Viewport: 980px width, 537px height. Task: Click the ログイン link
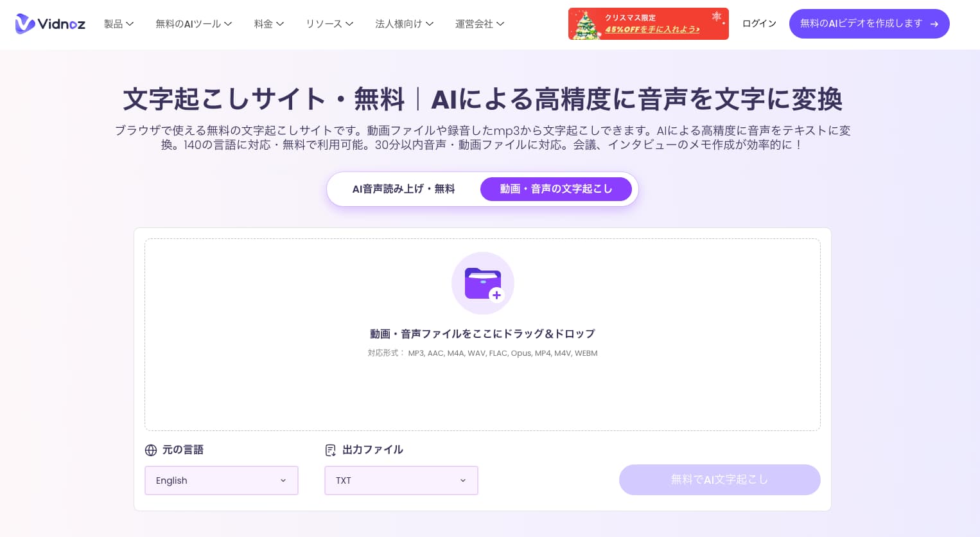[759, 24]
